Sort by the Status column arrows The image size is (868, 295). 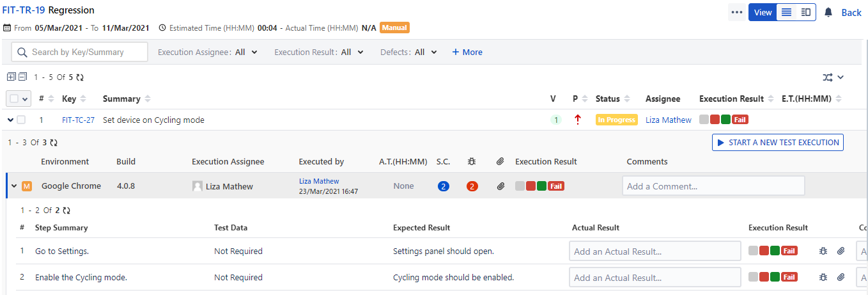click(628, 99)
